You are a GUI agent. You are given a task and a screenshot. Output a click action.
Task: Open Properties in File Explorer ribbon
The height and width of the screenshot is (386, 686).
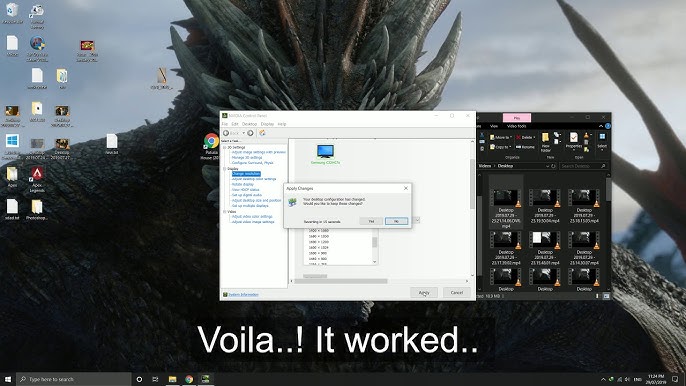coord(574,141)
